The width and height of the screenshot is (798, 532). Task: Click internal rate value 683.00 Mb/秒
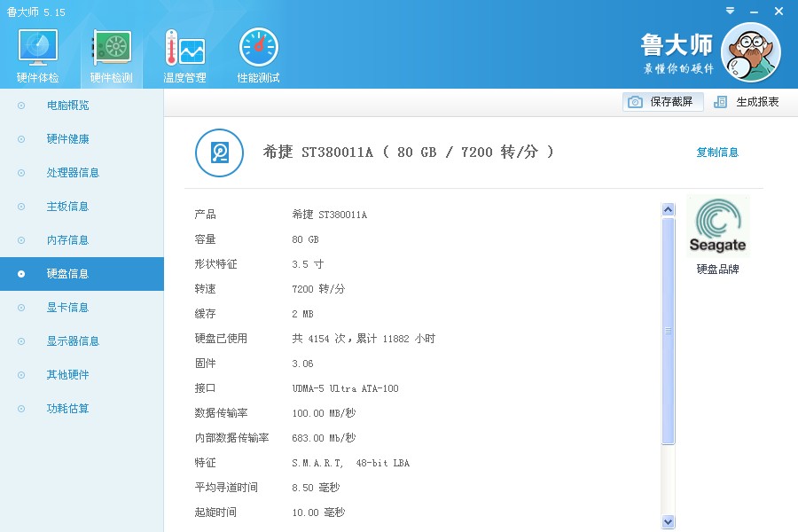(324, 438)
